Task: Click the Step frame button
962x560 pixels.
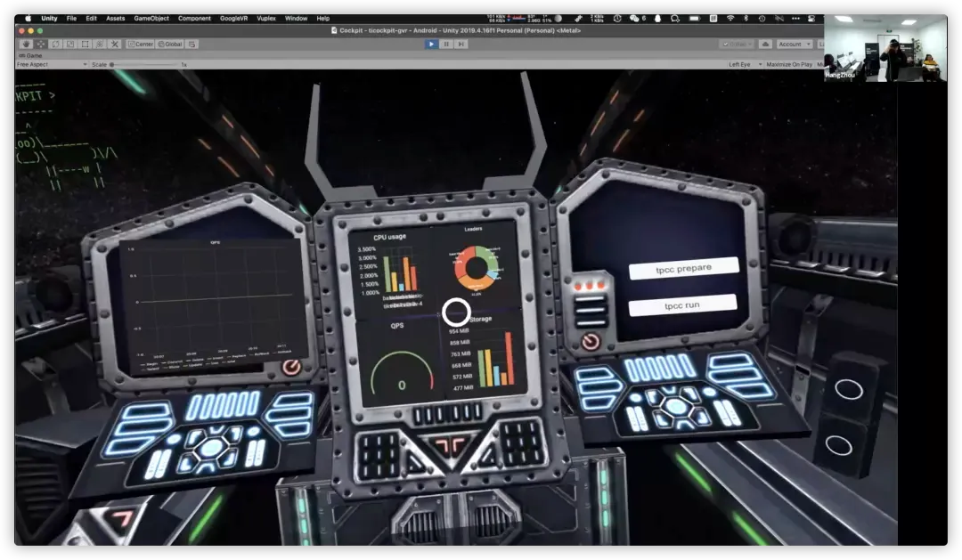Action: pos(461,44)
